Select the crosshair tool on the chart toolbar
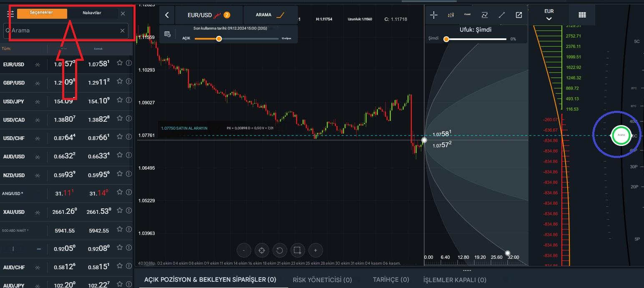Image resolution: width=644 pixels, height=288 pixels. [434, 15]
